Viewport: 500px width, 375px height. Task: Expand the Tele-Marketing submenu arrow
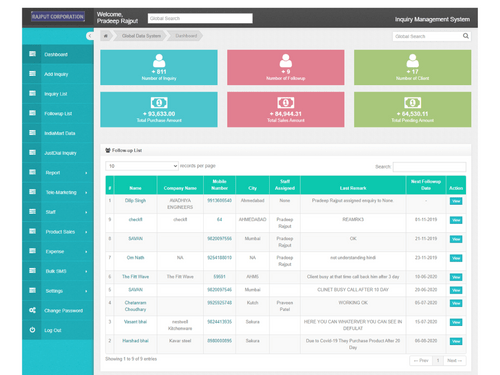coord(86,192)
